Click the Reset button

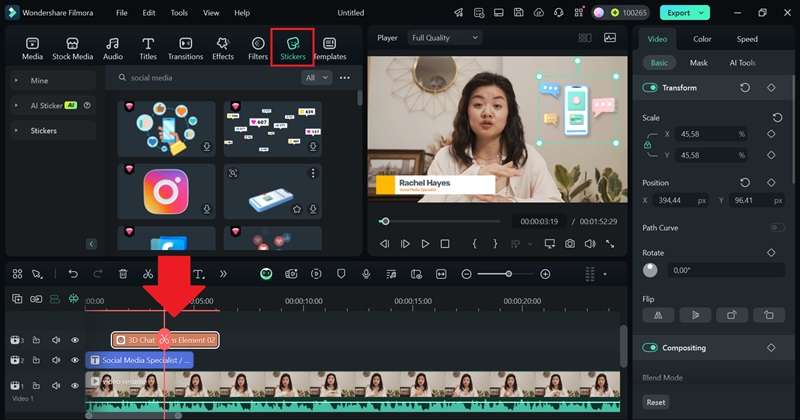(656, 402)
